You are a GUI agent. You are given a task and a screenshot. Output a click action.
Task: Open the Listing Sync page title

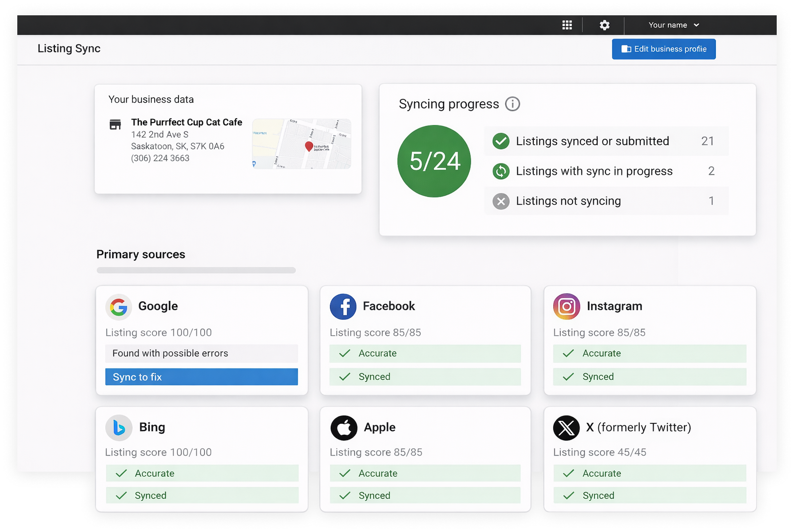pos(69,48)
